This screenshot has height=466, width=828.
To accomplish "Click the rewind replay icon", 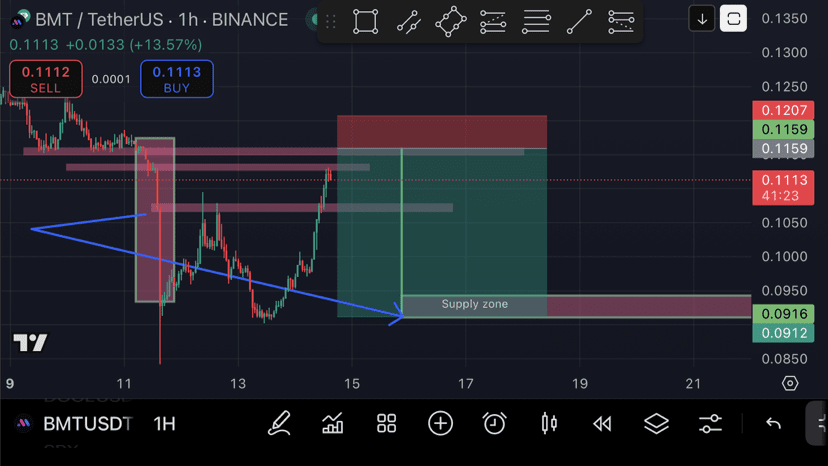I will 603,424.
